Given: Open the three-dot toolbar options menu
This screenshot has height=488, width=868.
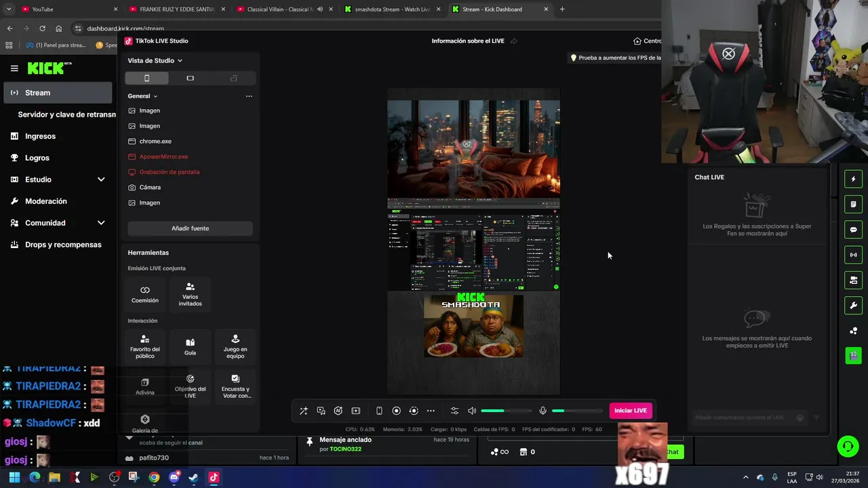Looking at the screenshot, I should pos(431,411).
